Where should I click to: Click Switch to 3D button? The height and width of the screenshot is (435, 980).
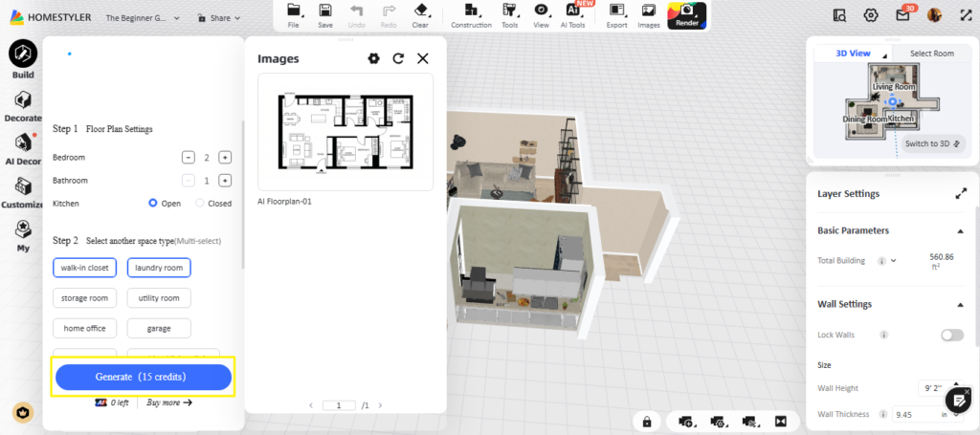point(932,143)
